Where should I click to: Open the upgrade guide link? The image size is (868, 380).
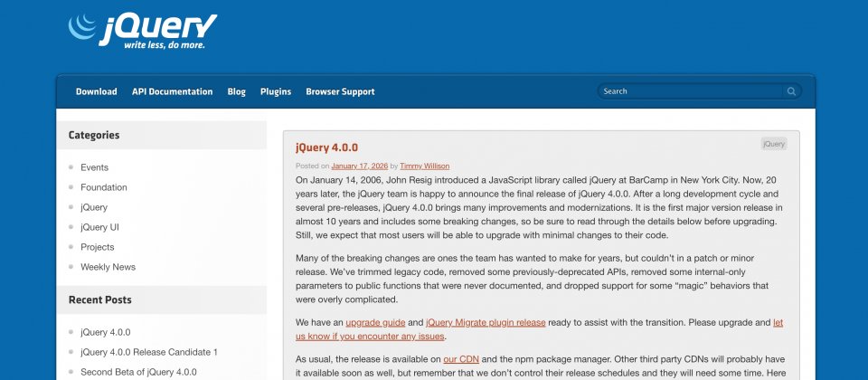(x=374, y=322)
